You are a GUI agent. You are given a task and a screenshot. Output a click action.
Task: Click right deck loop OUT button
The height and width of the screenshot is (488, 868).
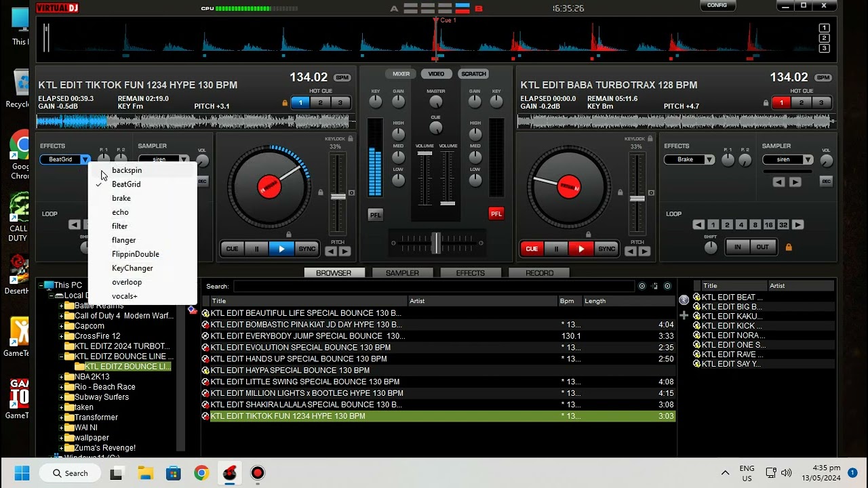pyautogui.click(x=763, y=247)
